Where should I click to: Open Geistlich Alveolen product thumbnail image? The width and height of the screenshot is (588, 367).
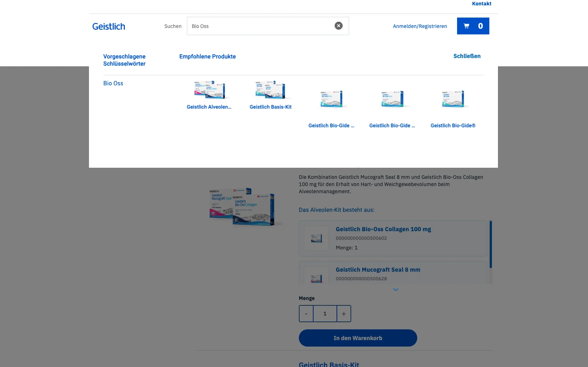point(210,90)
